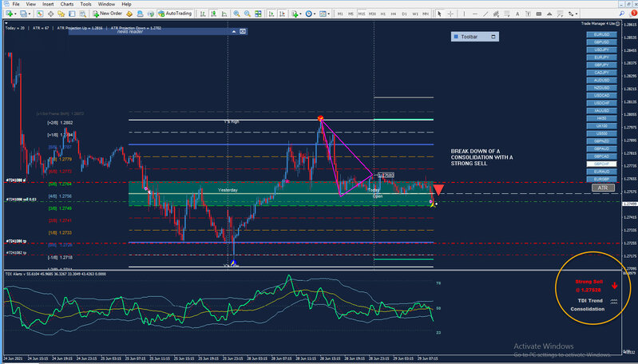Open the Insert menu

pos(48,4)
